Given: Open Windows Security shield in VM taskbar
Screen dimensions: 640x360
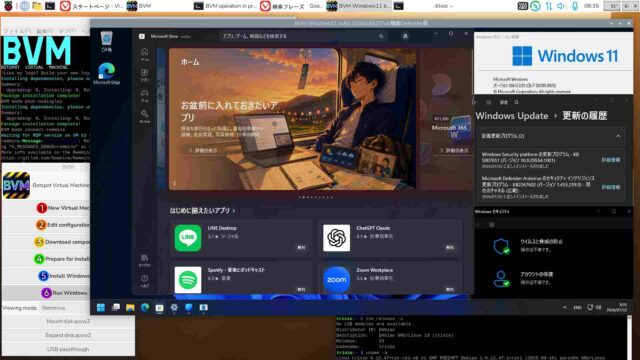Looking at the screenshot, I should click(x=189, y=307).
